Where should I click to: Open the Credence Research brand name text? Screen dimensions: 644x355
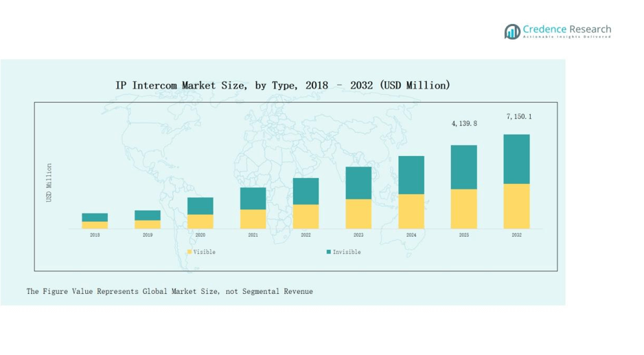tap(566, 30)
